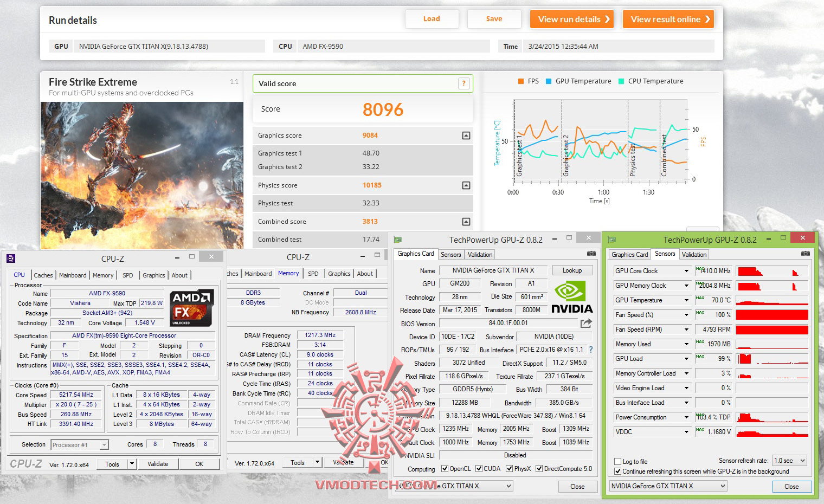Collapse the Graphics score section icon
The image size is (824, 504).
(x=466, y=135)
